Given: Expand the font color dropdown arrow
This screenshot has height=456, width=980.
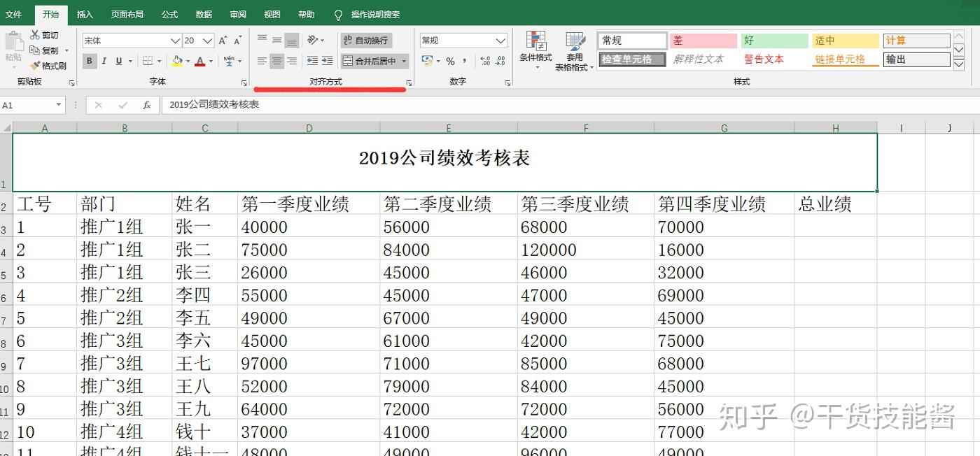Looking at the screenshot, I should coord(211,61).
